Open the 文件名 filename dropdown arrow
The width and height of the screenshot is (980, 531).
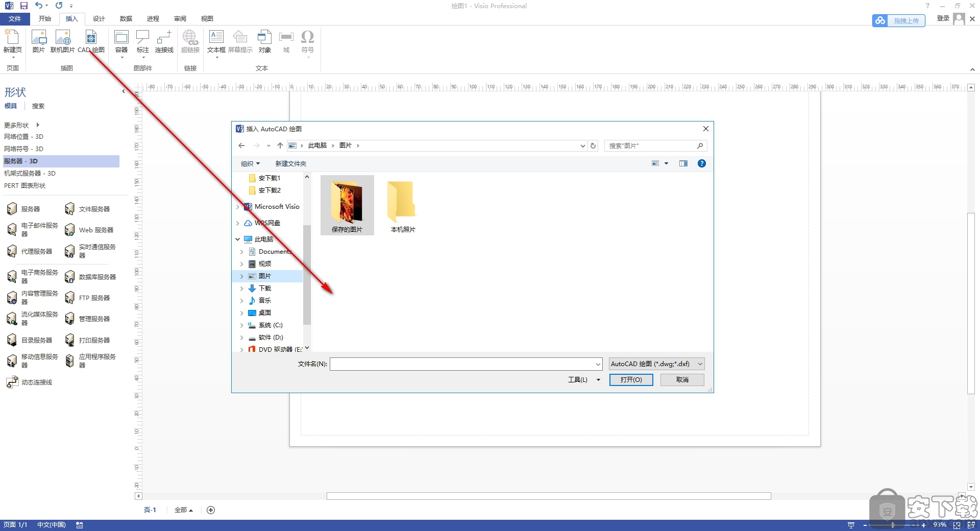click(x=598, y=364)
